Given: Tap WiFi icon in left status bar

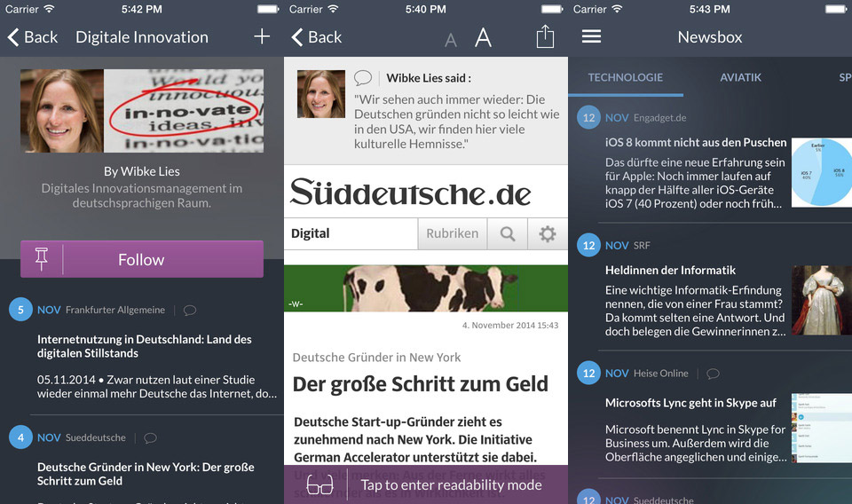Looking at the screenshot, I should coord(49,9).
